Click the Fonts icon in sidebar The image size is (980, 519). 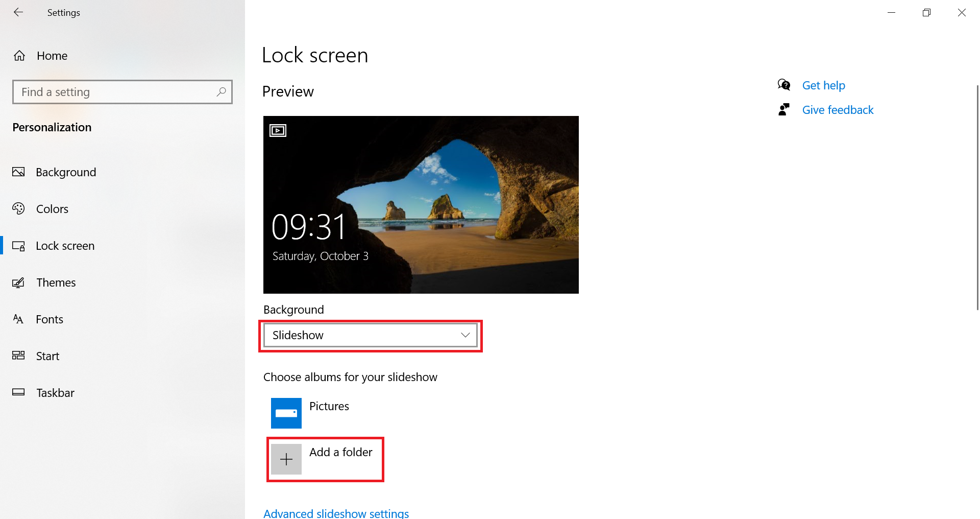point(18,319)
